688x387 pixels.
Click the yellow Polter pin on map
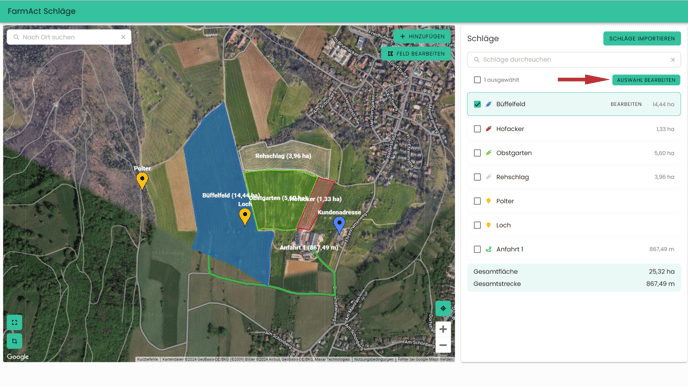tap(142, 180)
